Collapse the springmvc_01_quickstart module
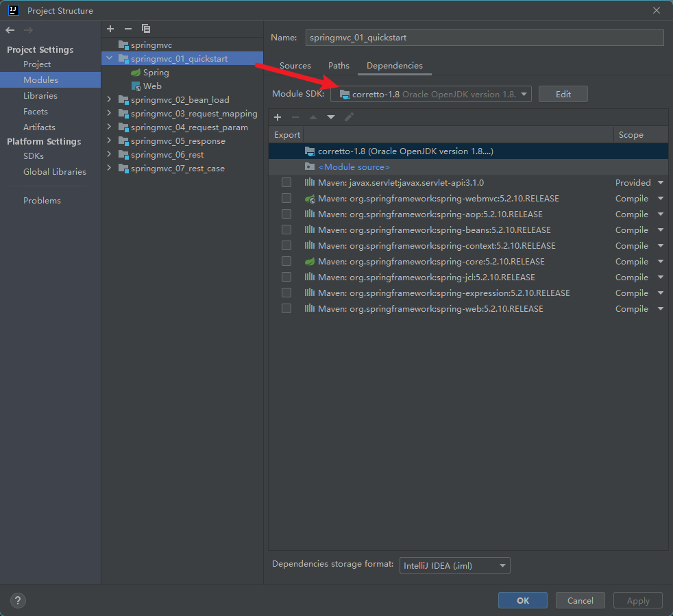The image size is (673, 616). [x=110, y=58]
